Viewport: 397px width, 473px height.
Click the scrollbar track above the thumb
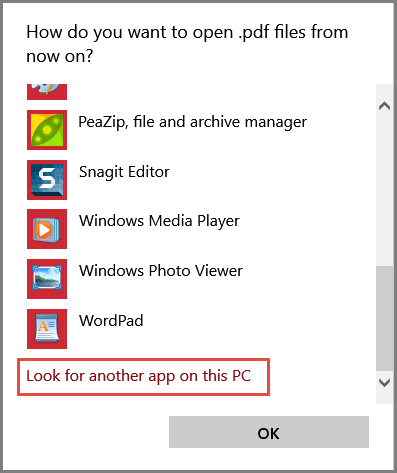point(385,190)
